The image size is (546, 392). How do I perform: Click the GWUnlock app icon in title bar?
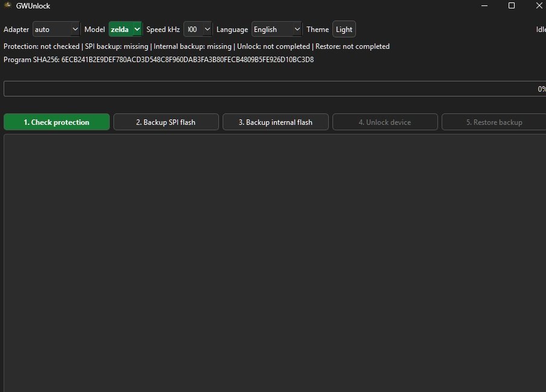coord(8,5)
